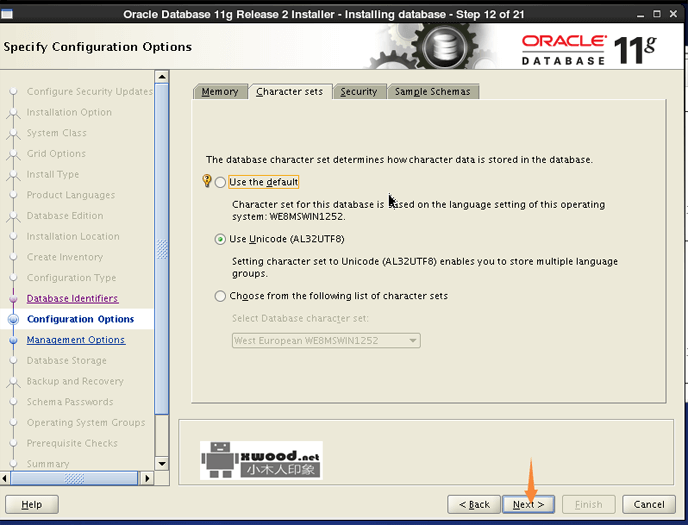Choose from the following list of character sets
Viewport: 688px width, 525px height.
[x=220, y=296]
